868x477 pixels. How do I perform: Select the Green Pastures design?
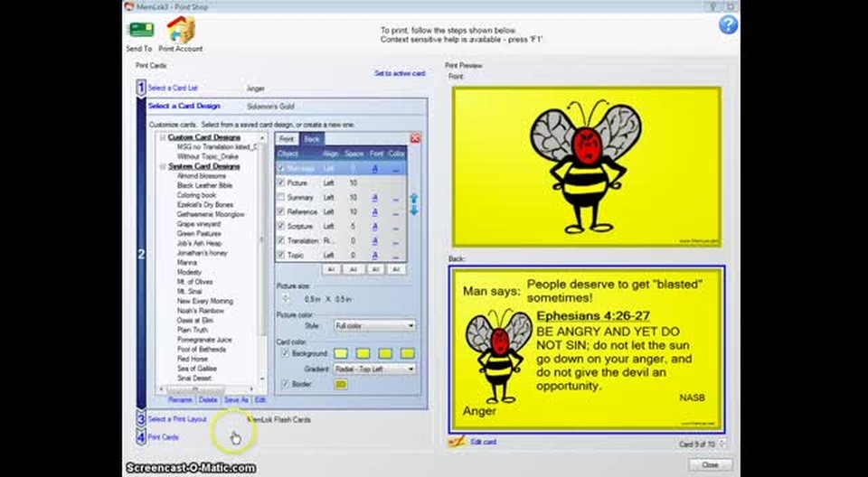coord(199,233)
